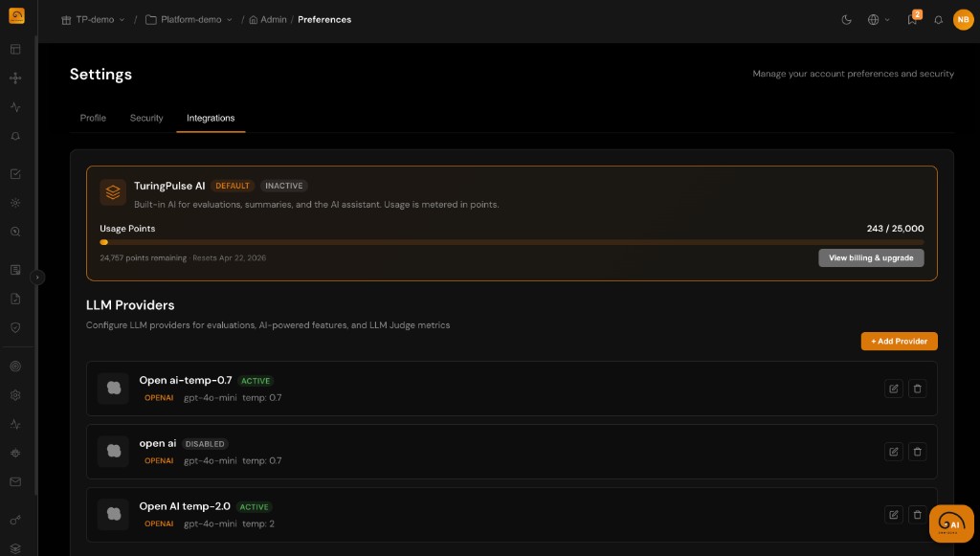Viewport: 980px width, 556px height.
Task: Delete the open ai provider
Action: [x=917, y=452]
